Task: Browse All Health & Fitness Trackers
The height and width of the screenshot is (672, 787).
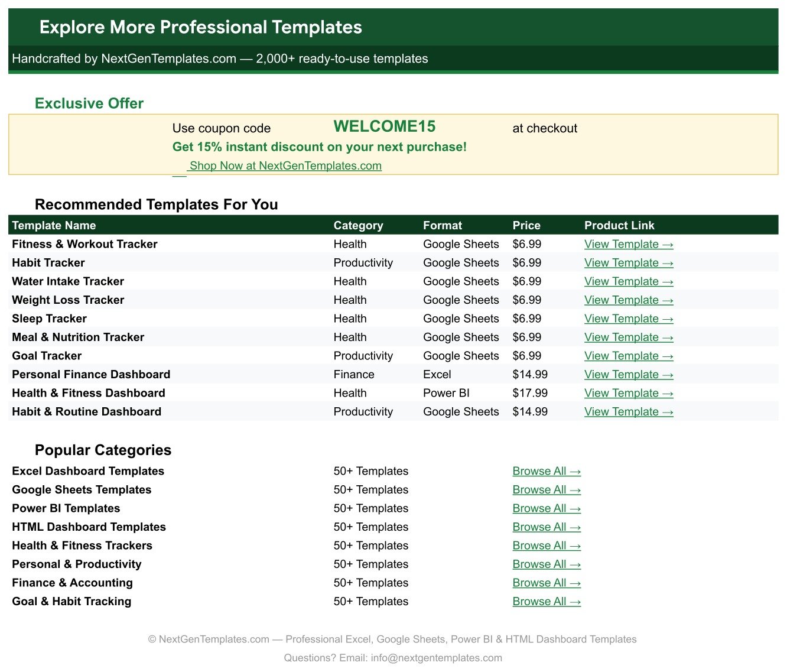Action: (547, 546)
